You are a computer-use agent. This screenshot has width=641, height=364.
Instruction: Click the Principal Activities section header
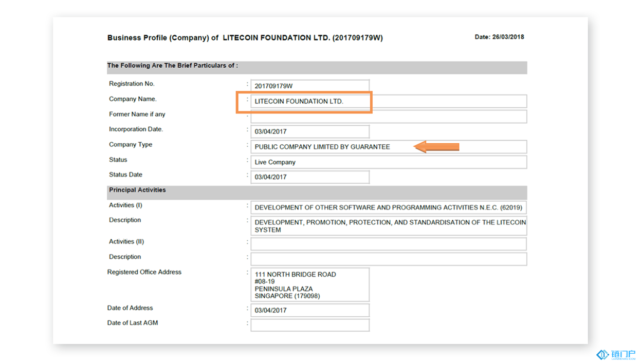click(137, 190)
